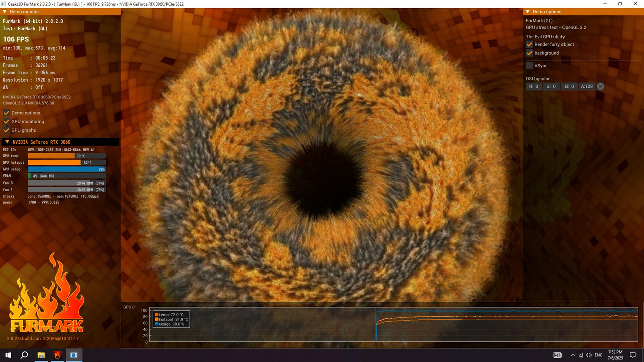Open Windows taskbar search
This screenshot has width=644, height=362.
click(24, 355)
